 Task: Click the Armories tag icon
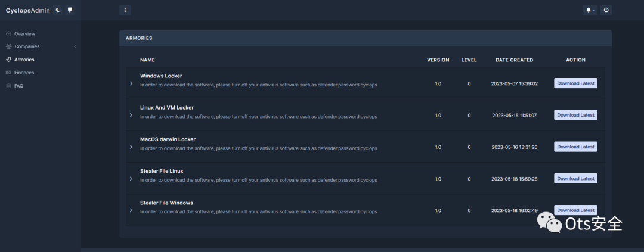coord(8,60)
